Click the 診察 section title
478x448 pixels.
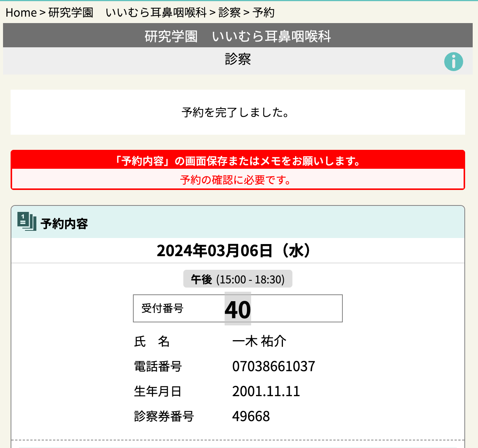237,59
